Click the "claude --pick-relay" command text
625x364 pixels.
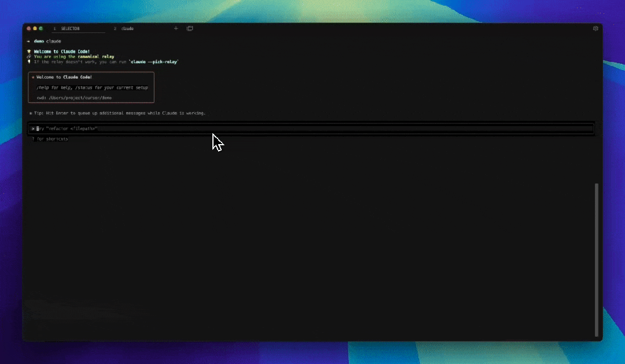point(154,62)
